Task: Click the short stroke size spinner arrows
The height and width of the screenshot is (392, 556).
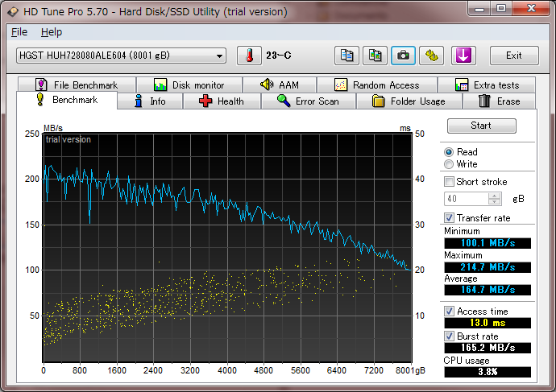Action: point(494,199)
